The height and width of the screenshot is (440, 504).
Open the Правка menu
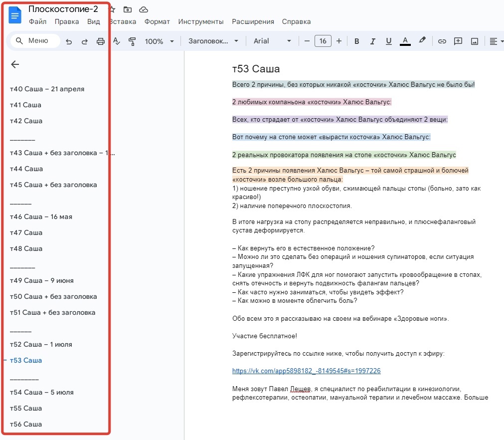click(x=66, y=21)
